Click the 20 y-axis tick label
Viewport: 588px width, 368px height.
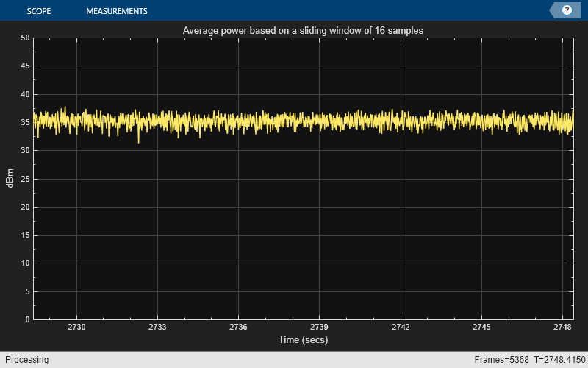25,207
